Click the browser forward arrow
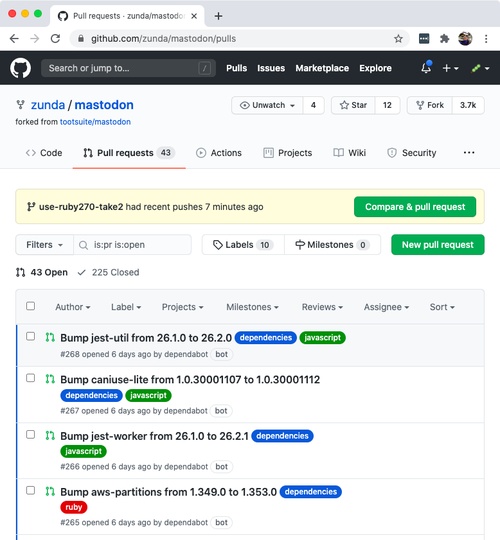Image resolution: width=500 pixels, height=540 pixels. coord(34,39)
